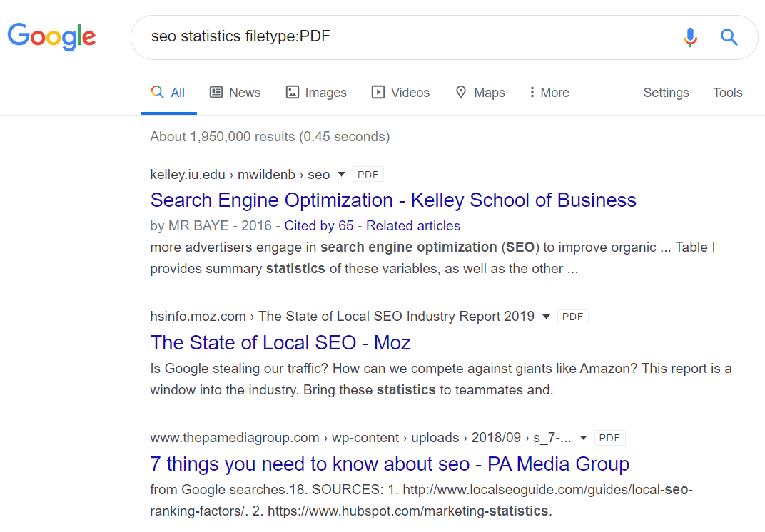Click the magnifying glass search icon
The width and height of the screenshot is (765, 532).
point(729,37)
